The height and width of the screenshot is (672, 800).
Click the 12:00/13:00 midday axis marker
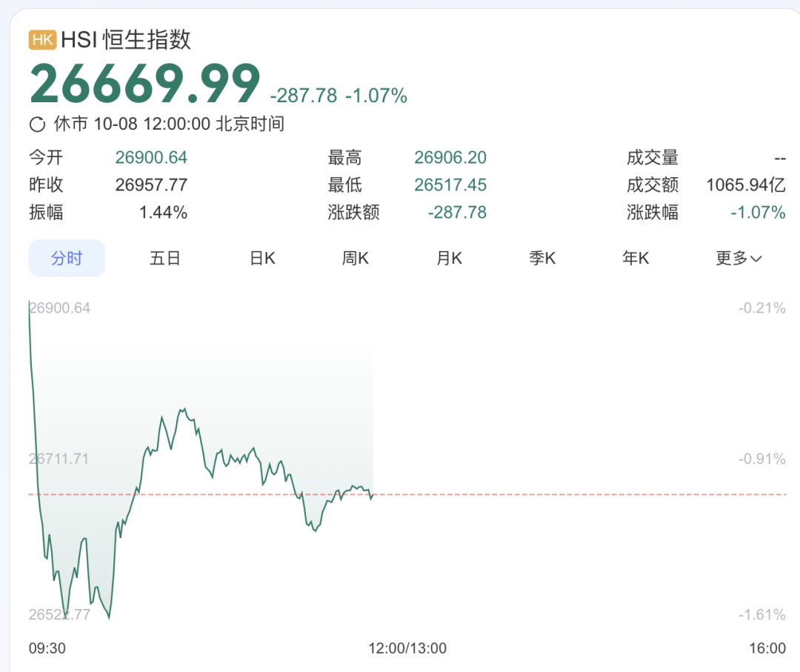408,648
